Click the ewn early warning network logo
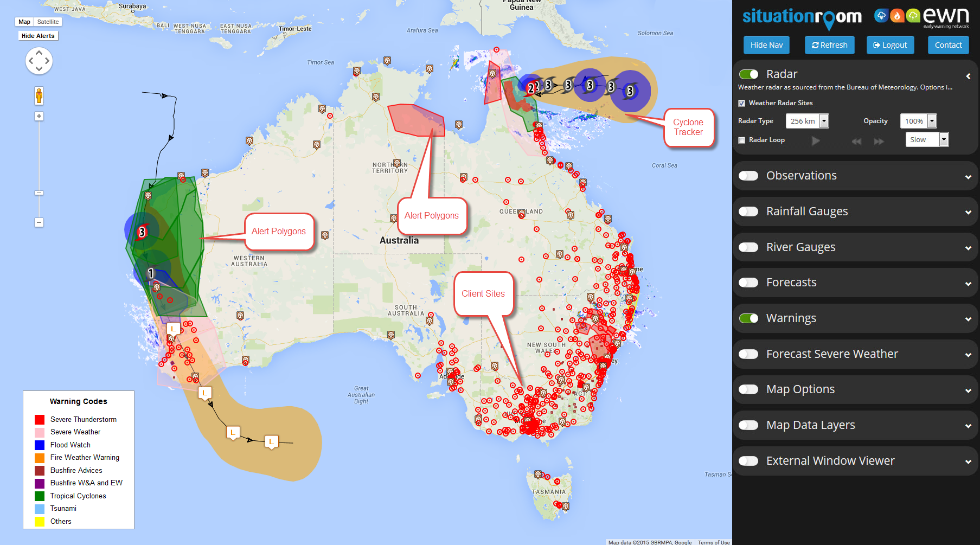The height and width of the screenshot is (545, 980). pyautogui.click(x=946, y=17)
